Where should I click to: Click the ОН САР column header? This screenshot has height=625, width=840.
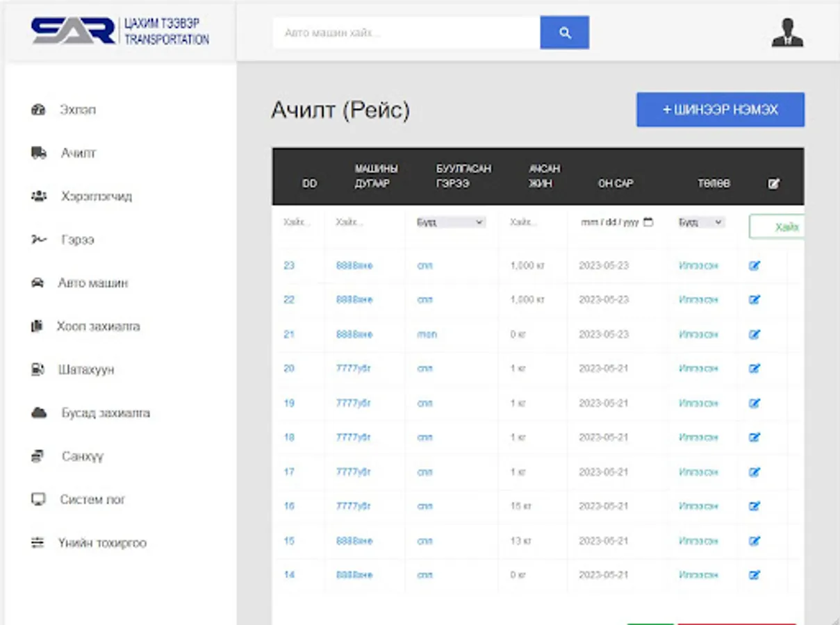pos(616,184)
